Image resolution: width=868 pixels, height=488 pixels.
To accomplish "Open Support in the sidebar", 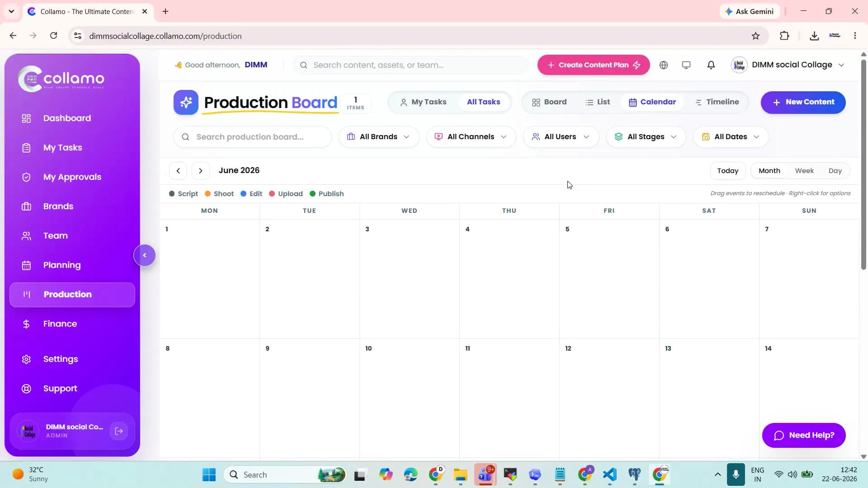I will tap(72, 389).
